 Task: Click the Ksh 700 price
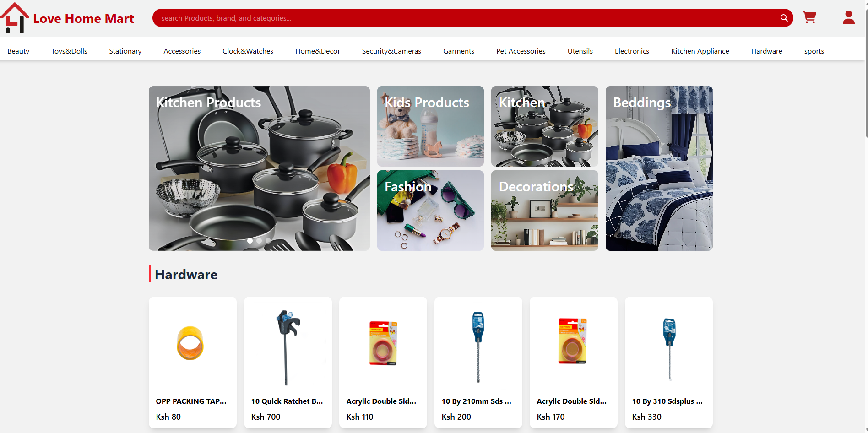(x=266, y=417)
